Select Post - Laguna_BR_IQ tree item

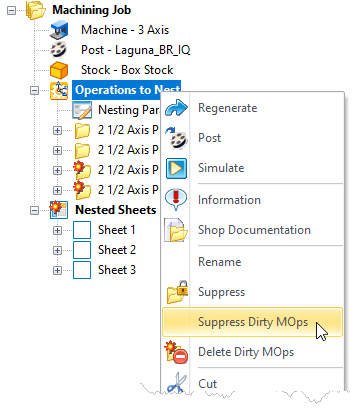click(135, 50)
